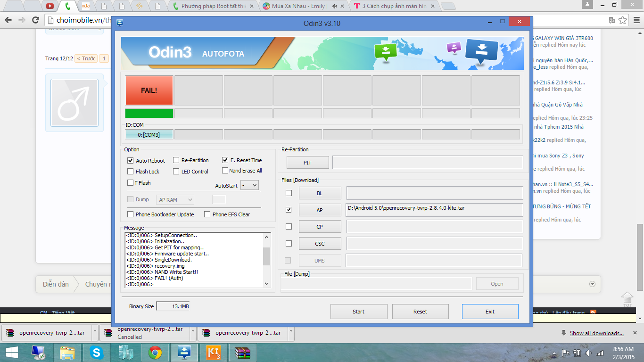Open the WinRAR taskbar icon
Screen dimensions: 644x362
pyautogui.click(x=243, y=352)
